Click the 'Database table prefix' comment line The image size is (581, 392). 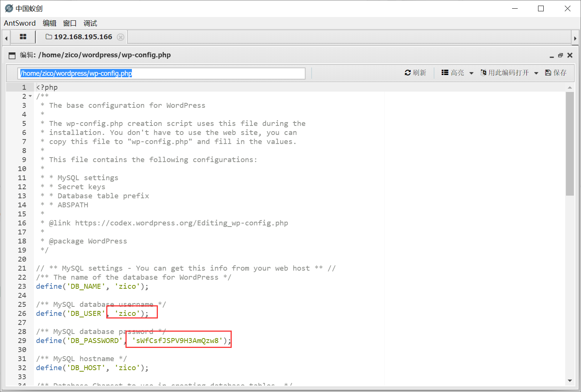click(103, 196)
